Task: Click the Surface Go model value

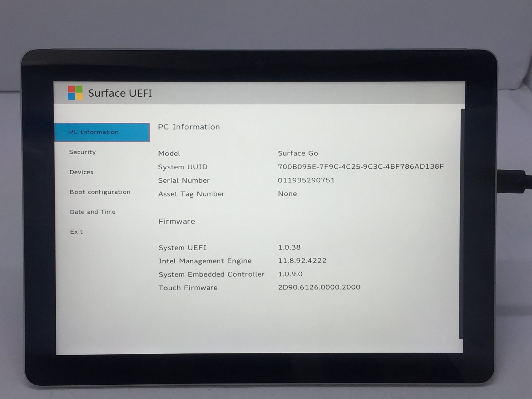Action: coord(298,153)
